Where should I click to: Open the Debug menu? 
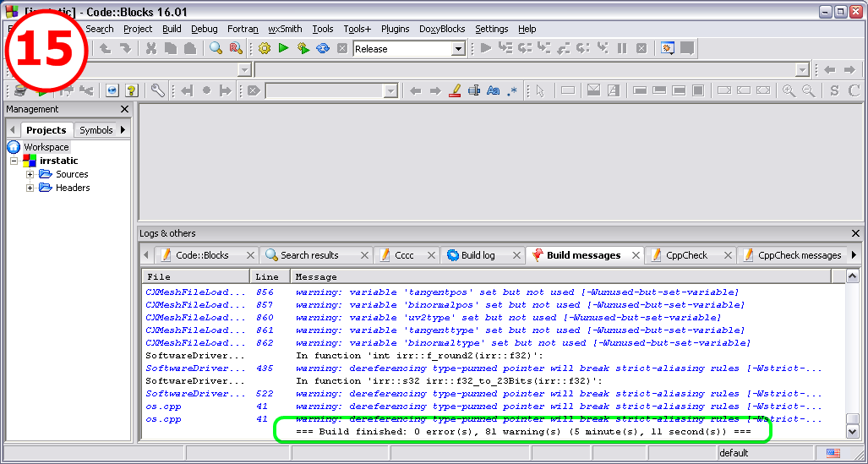coord(205,29)
